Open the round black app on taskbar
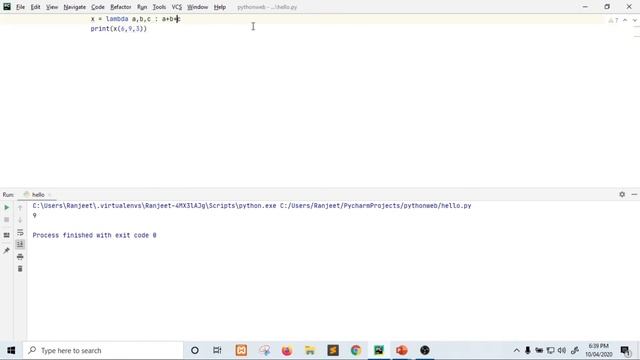 (x=425, y=350)
